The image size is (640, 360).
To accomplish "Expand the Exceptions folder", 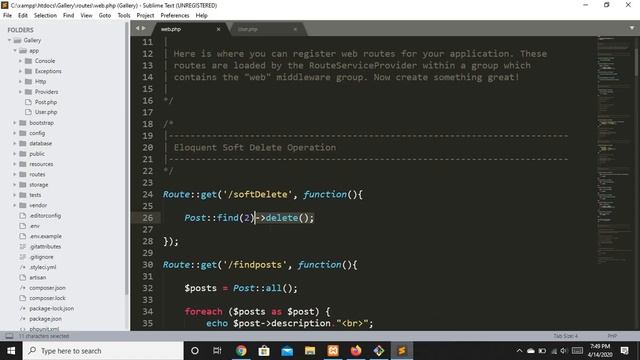I will coord(20,71).
